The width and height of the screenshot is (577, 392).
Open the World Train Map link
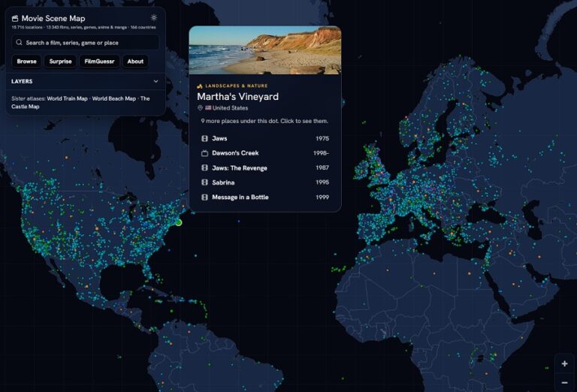[x=68, y=98]
